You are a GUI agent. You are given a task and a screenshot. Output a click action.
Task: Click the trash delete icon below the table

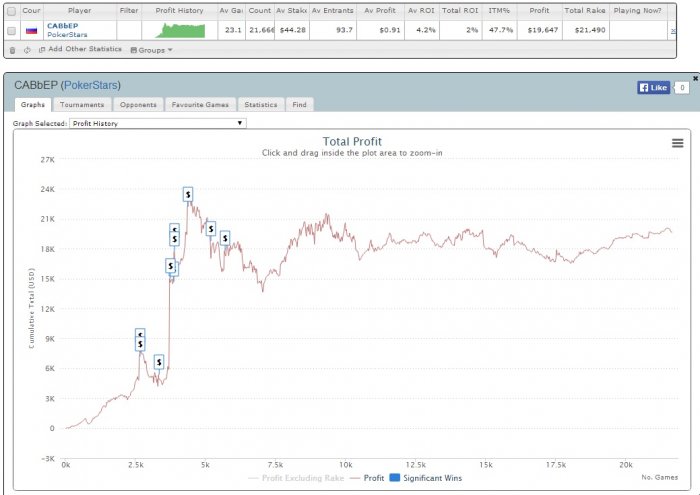pyautogui.click(x=12, y=50)
